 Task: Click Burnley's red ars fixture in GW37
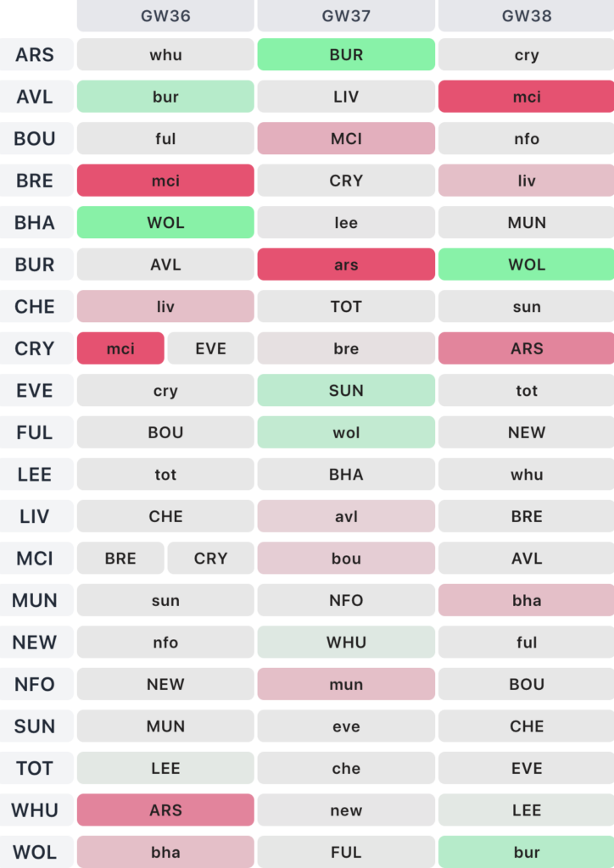point(346,264)
